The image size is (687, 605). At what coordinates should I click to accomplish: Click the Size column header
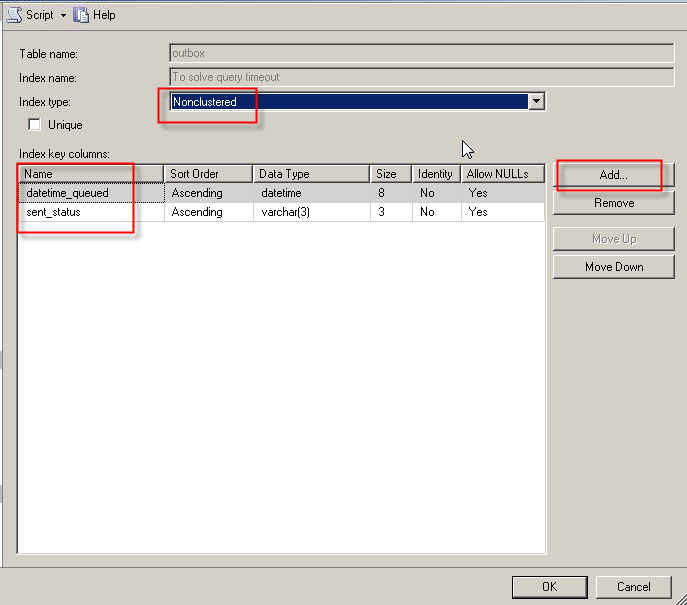pyautogui.click(x=391, y=174)
